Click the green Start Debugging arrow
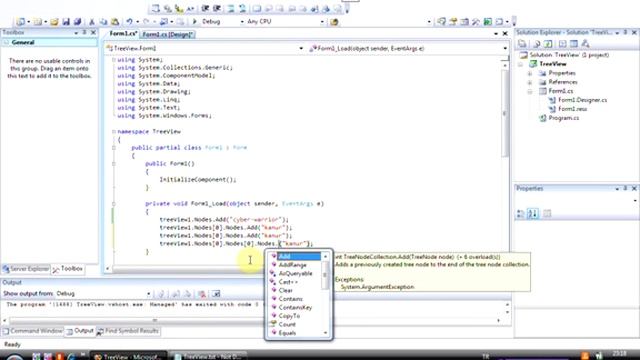The height and width of the screenshot is (360, 640). [195, 21]
